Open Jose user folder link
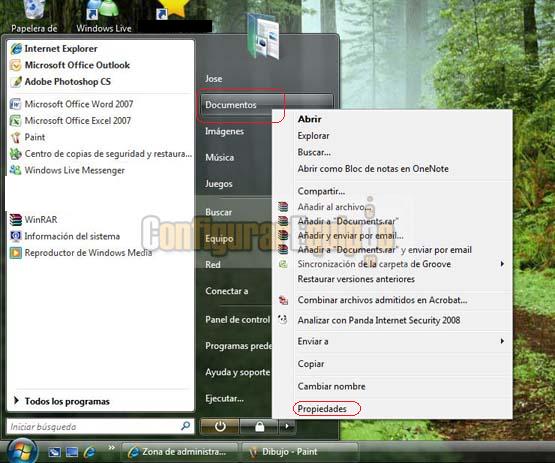The image size is (555, 463). pos(214,79)
